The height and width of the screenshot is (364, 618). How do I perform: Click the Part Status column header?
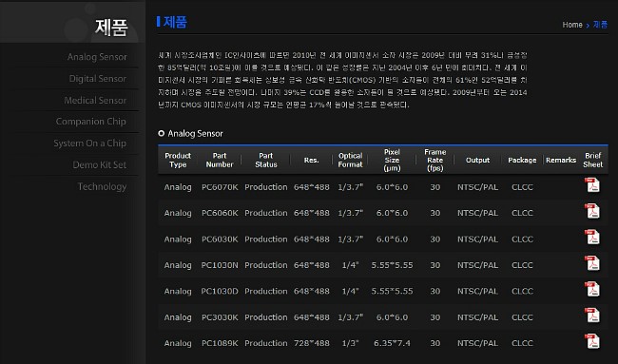click(x=266, y=161)
